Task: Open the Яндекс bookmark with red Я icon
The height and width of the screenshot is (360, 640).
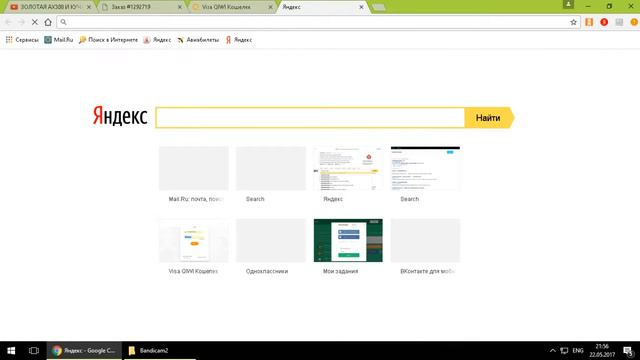Action: click(239, 40)
